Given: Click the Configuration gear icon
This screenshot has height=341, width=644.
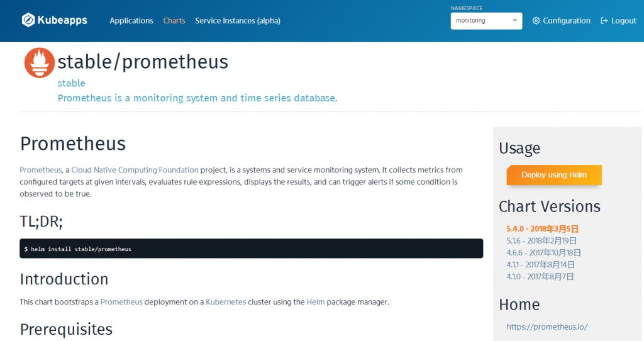Looking at the screenshot, I should click(x=536, y=21).
